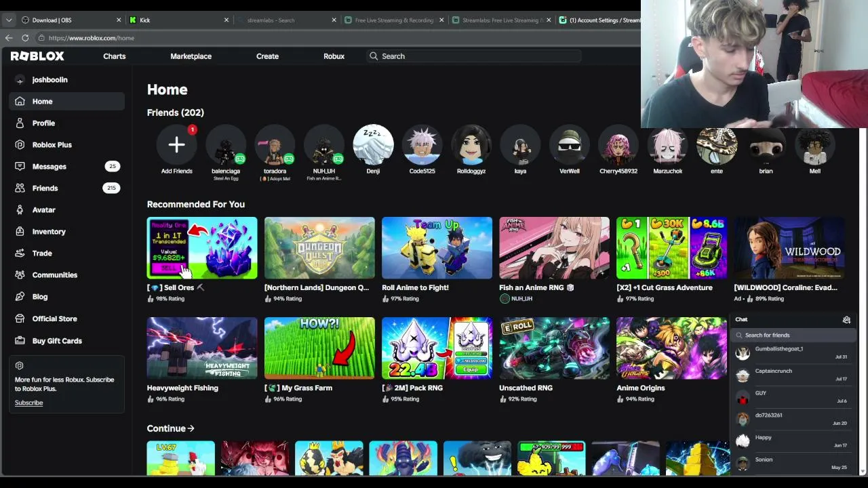Open Communities using its icon
This screenshot has height=488, width=868.
[x=20, y=275]
